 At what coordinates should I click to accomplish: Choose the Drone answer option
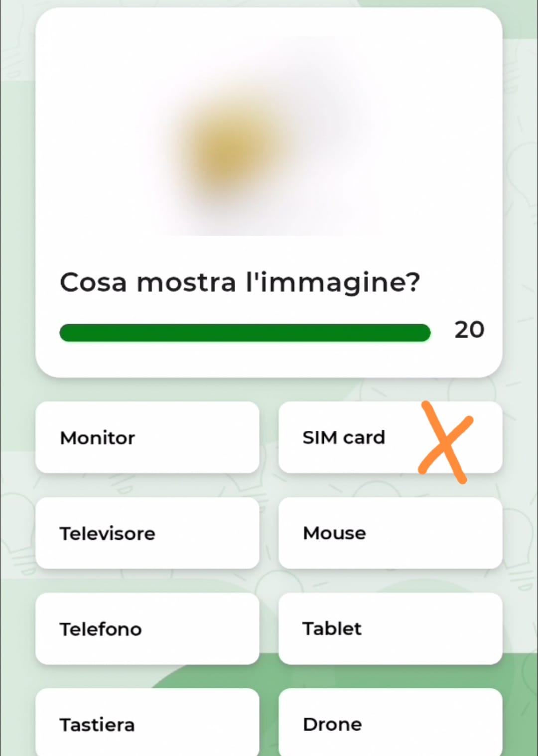[x=390, y=723]
